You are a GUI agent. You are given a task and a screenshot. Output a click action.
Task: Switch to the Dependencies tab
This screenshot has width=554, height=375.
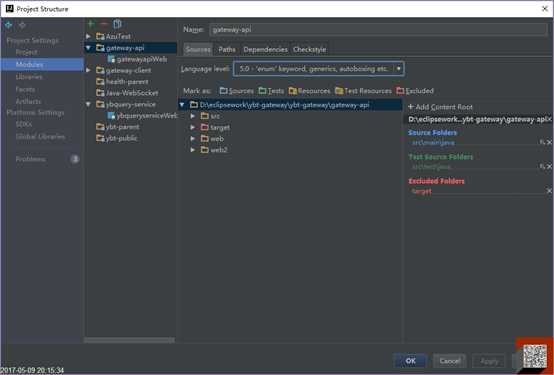[265, 49]
